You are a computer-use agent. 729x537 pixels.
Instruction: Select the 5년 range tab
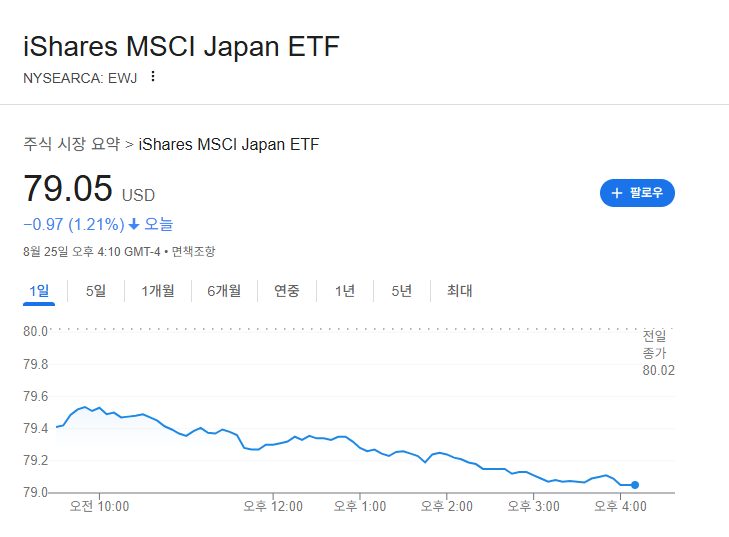402,291
